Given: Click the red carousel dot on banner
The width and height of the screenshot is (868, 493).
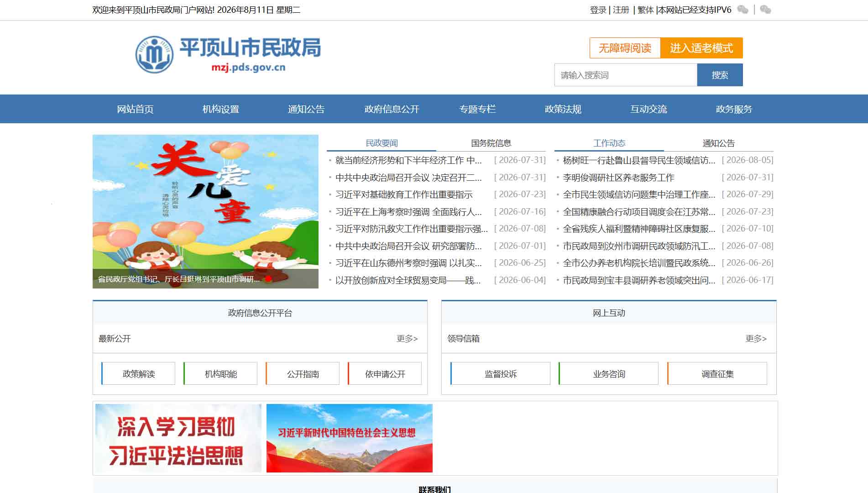Looking at the screenshot, I should [x=268, y=278].
